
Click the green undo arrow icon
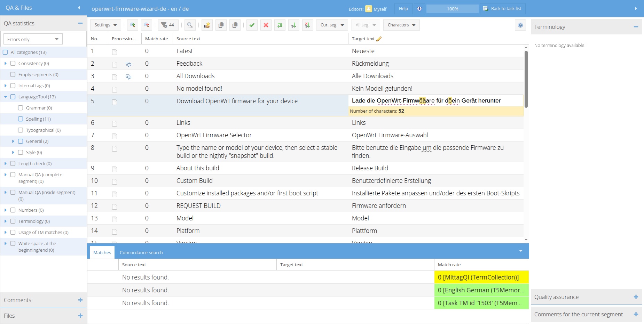click(x=280, y=25)
